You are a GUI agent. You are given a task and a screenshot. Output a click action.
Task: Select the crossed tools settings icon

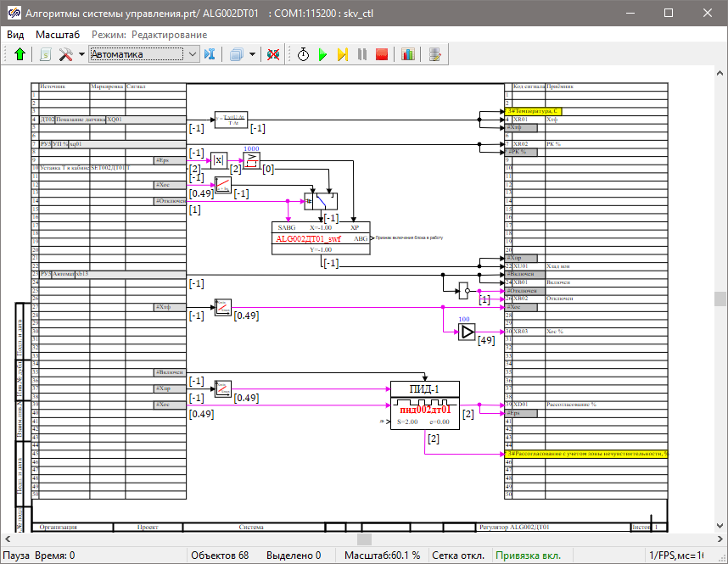click(x=65, y=54)
